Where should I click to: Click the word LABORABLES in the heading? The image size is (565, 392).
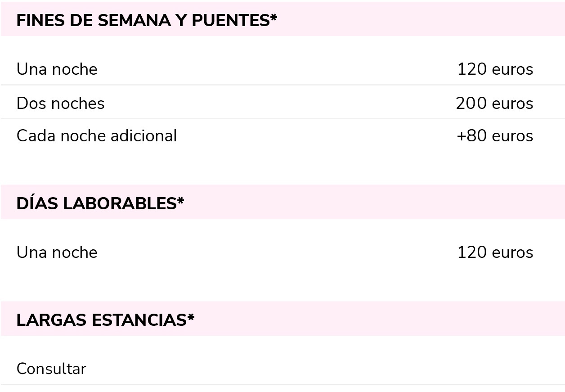coord(120,203)
